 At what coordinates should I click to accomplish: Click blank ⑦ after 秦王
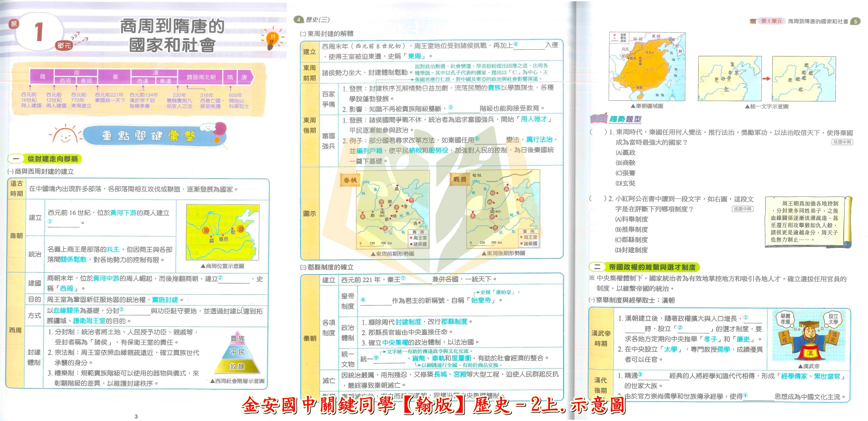point(416,280)
